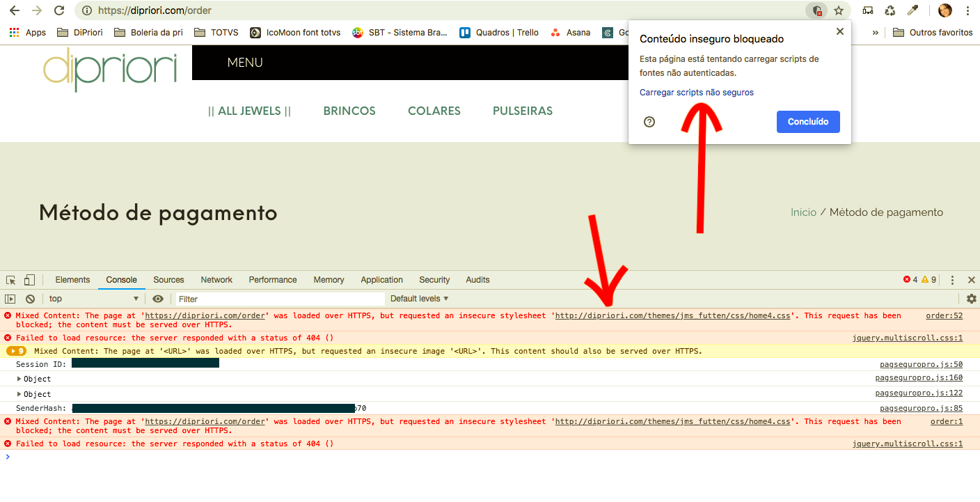Expand the grouped 9 mixed content warnings
980x502 pixels.
(17, 351)
